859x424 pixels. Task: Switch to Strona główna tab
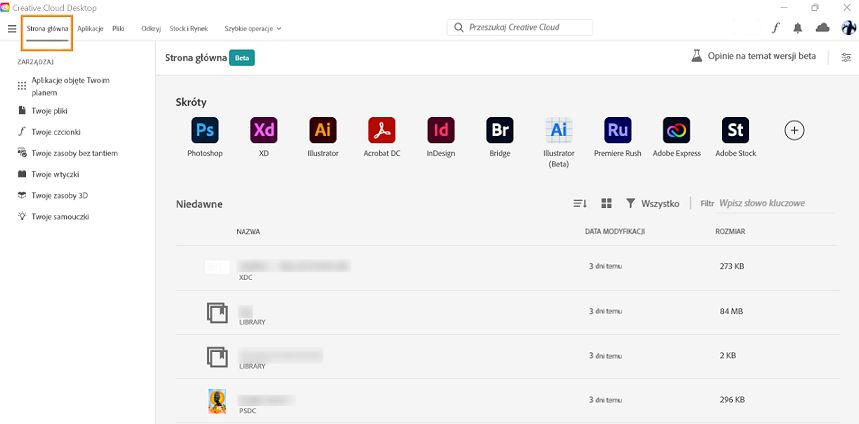pos(48,28)
